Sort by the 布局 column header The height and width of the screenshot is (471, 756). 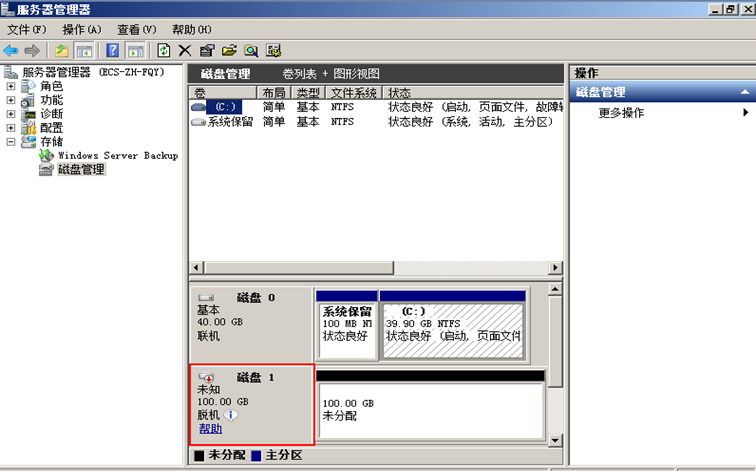[274, 93]
